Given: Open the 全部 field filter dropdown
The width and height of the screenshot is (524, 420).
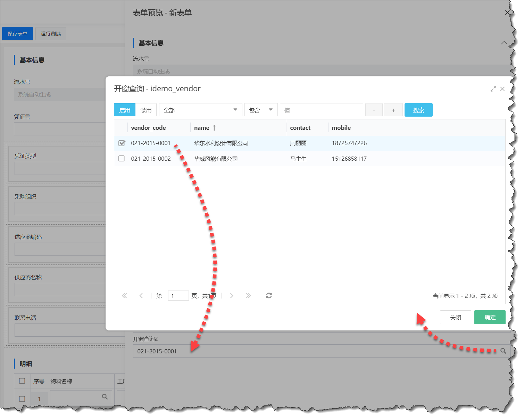Looking at the screenshot, I should [x=200, y=110].
